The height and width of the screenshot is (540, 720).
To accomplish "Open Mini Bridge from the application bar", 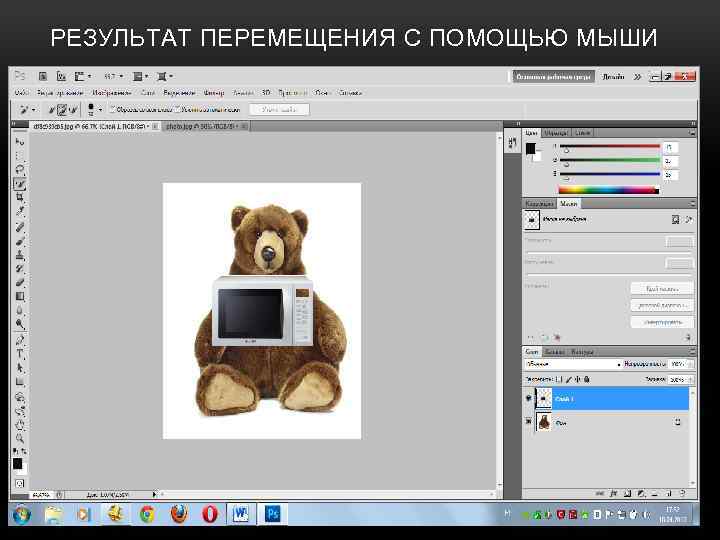I will tap(61, 76).
